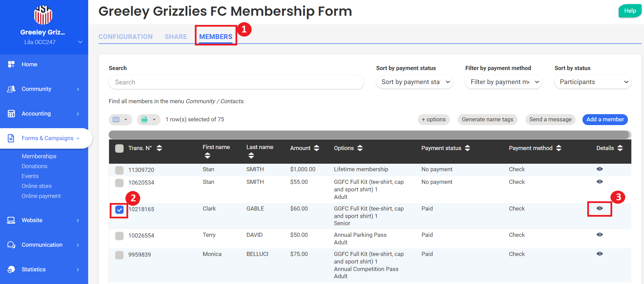
Task: Click the Greeley Grizzlies club logo
Action: click(43, 15)
